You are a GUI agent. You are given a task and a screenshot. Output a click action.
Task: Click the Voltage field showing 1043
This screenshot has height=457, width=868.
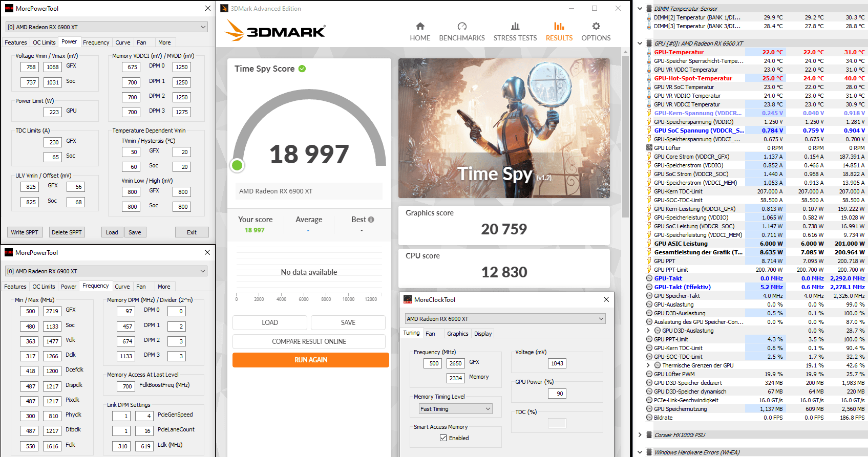pos(557,363)
